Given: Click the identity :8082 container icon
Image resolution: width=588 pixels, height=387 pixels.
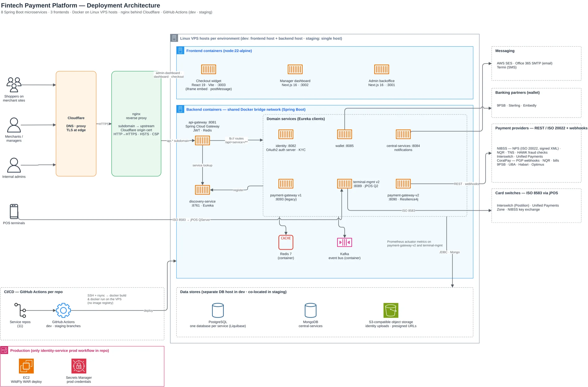Looking at the screenshot, I should (x=286, y=134).
